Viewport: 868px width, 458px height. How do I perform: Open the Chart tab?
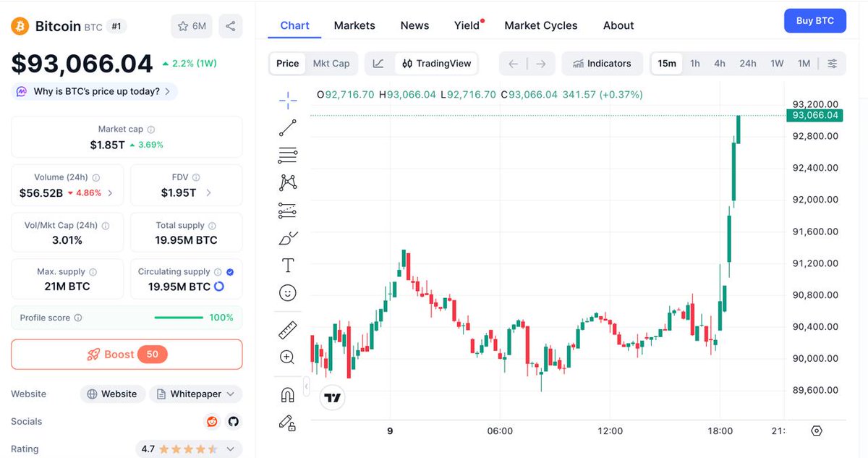pyautogui.click(x=294, y=25)
